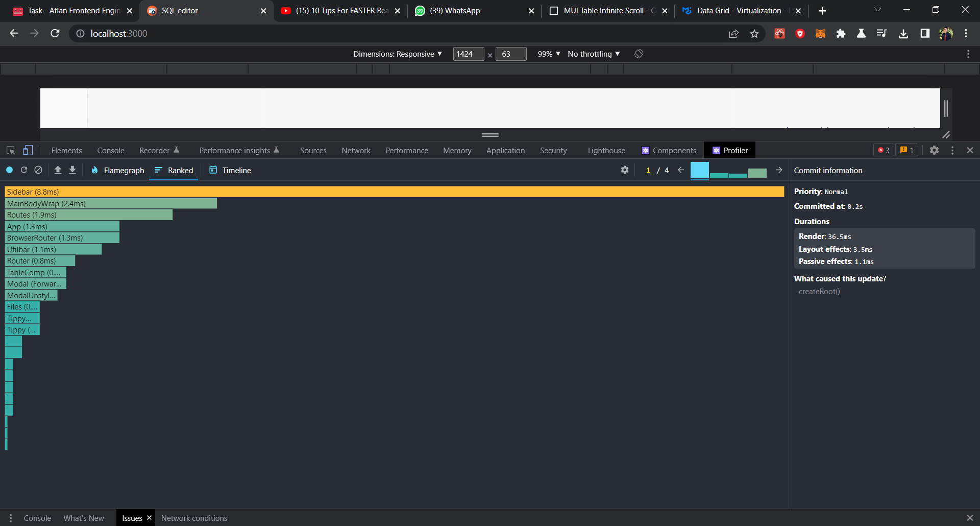Click the rotate viewport icon
The image size is (980, 526).
639,54
